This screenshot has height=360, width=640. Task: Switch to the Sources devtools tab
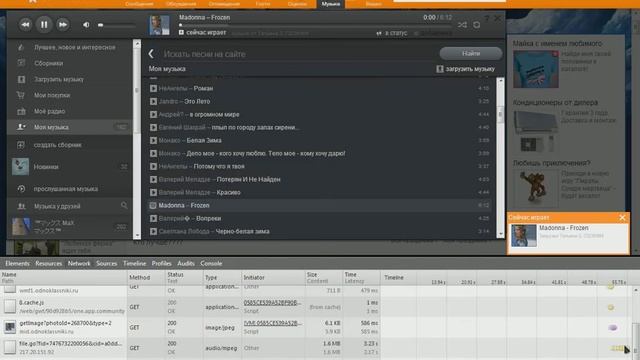(x=107, y=263)
